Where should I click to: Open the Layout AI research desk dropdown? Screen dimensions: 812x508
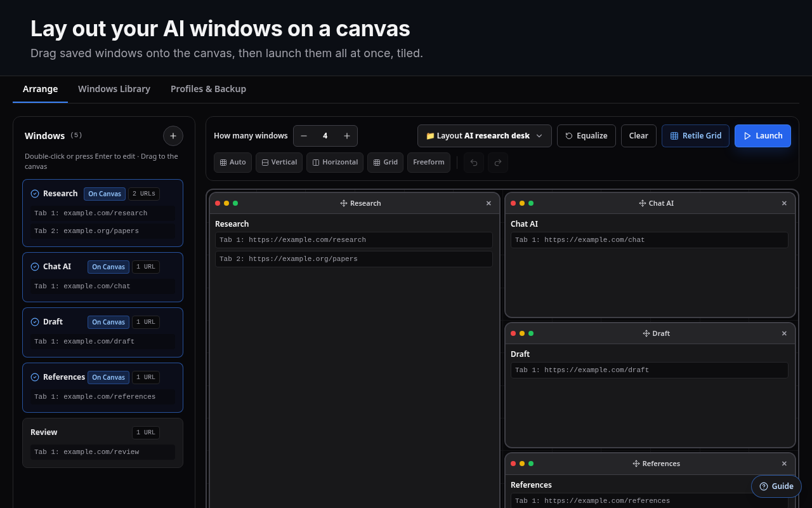point(485,136)
